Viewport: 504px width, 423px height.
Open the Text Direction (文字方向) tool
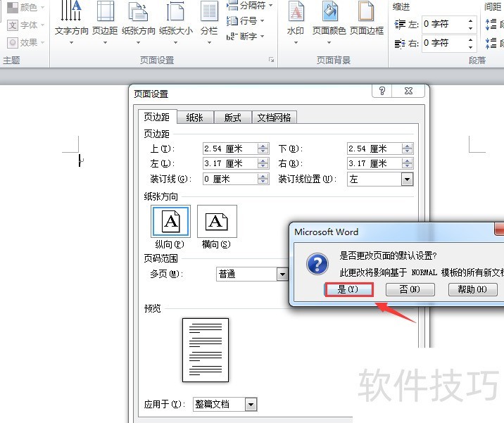[x=71, y=23]
